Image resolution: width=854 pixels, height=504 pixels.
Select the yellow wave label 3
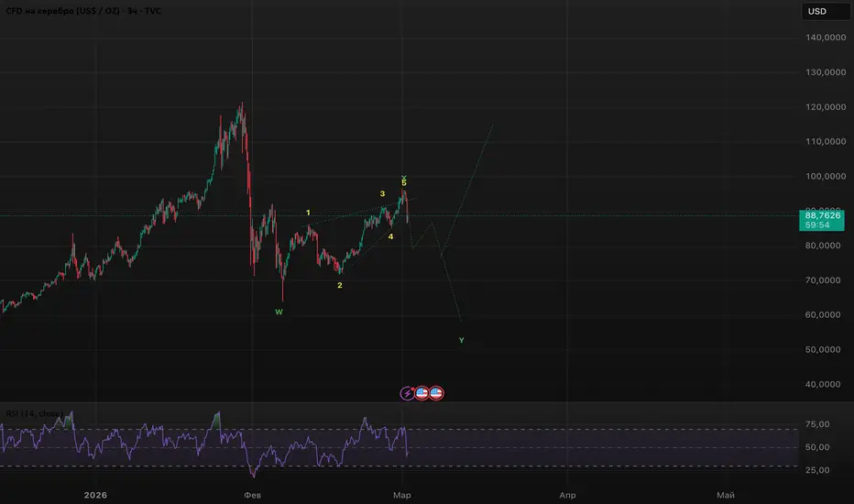(x=382, y=194)
